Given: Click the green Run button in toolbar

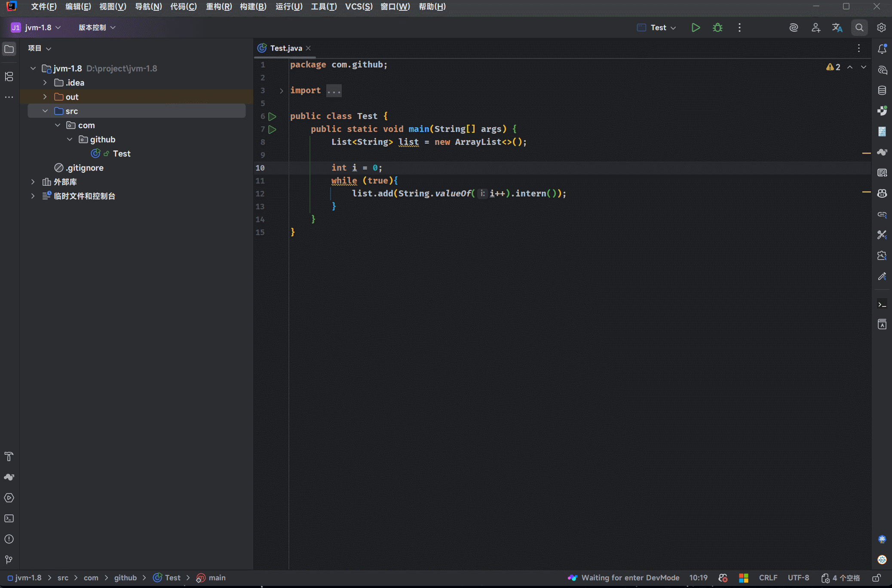Looking at the screenshot, I should click(x=696, y=28).
